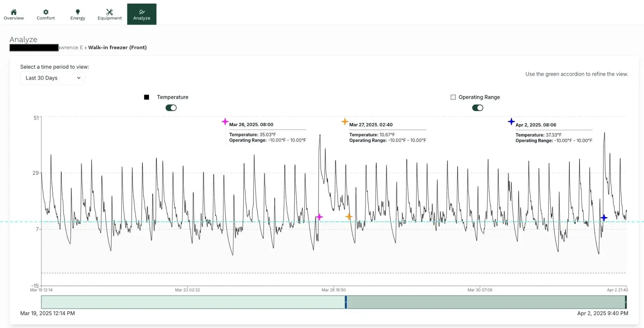
Task: Click the Operating Range legend label
Action: point(479,97)
